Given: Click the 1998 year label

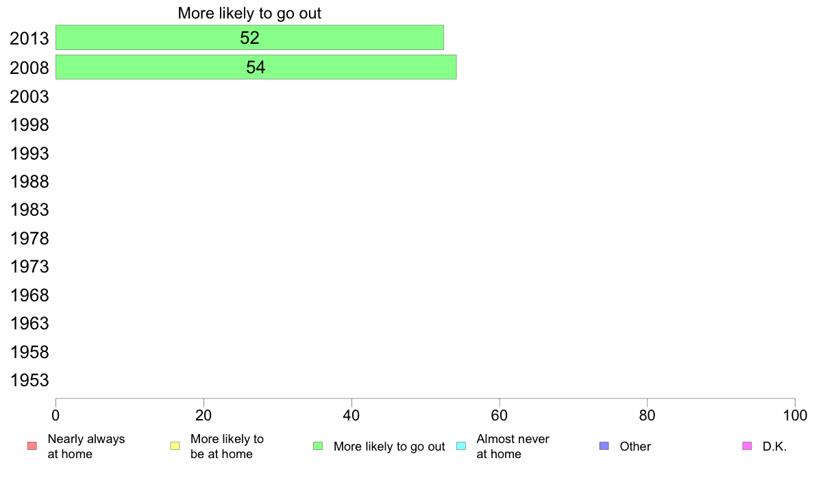Looking at the screenshot, I should 29,125.
